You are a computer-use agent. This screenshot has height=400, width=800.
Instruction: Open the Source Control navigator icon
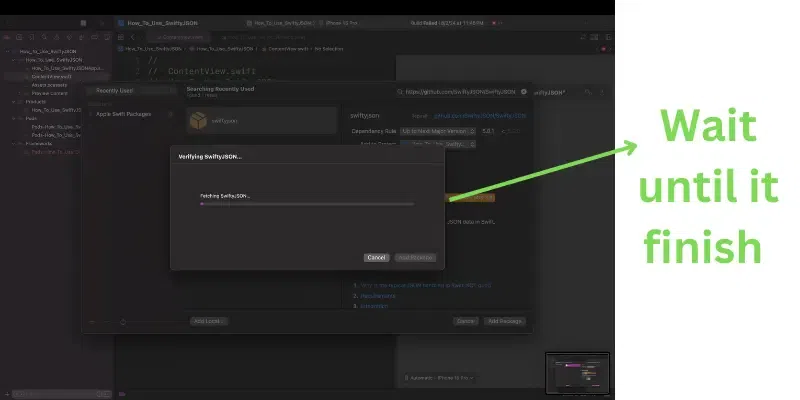19,37
